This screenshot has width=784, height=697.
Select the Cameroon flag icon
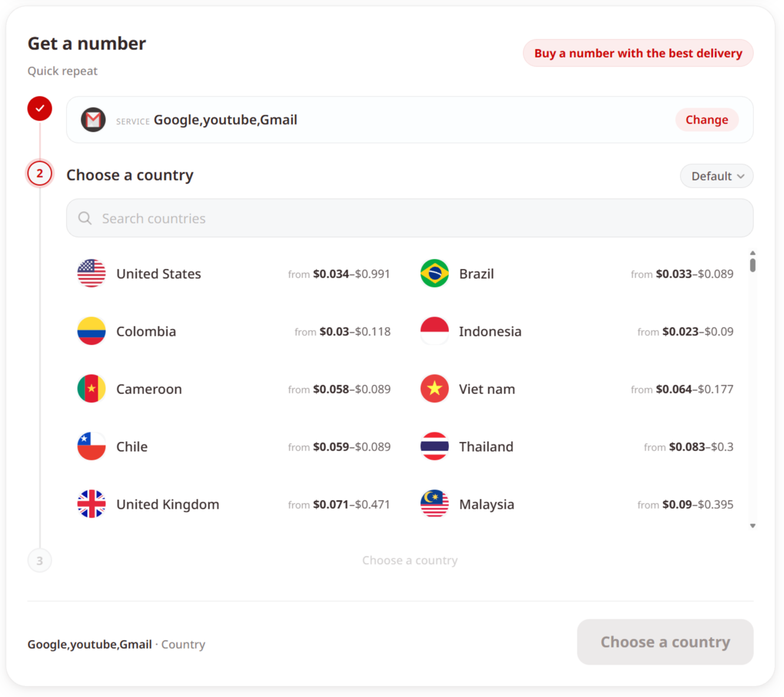(91, 389)
